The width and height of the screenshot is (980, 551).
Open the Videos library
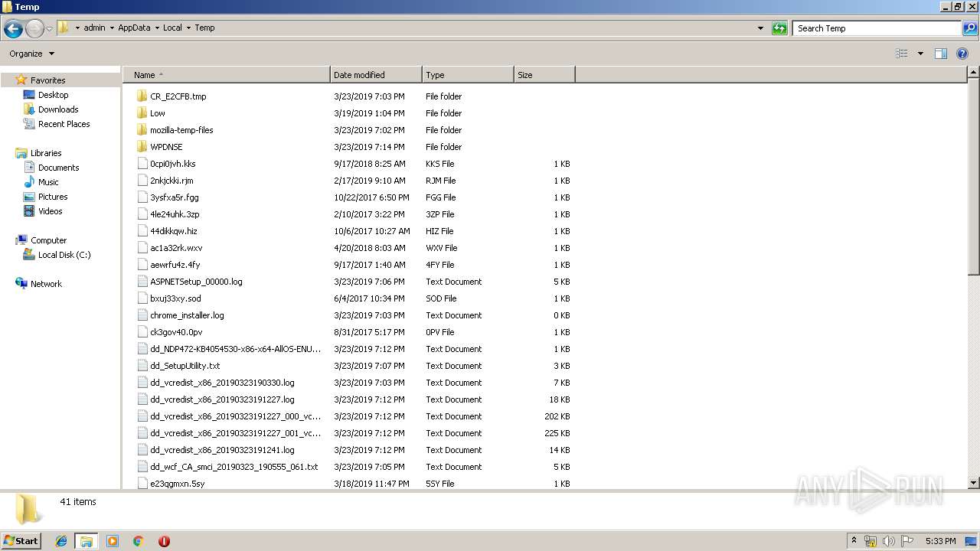(x=50, y=211)
